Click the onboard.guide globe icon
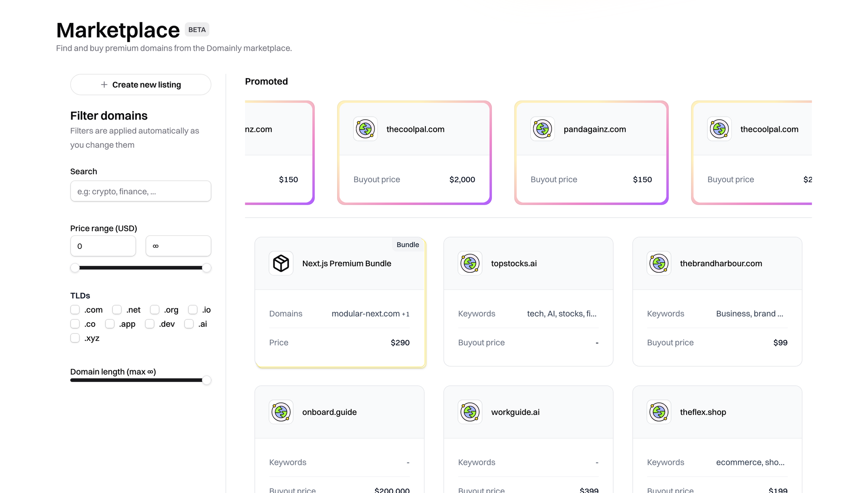 pyautogui.click(x=281, y=412)
